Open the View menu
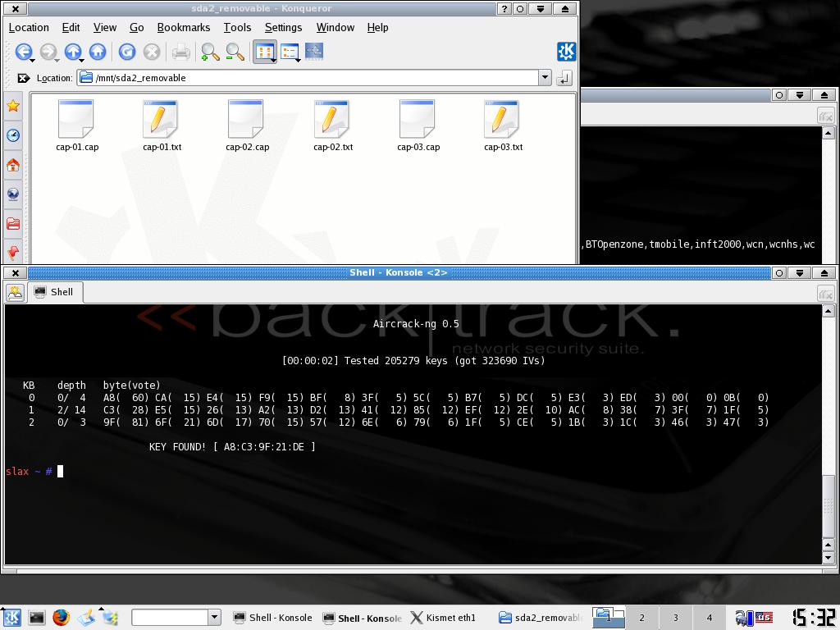Screen dimensions: 840x630 (x=104, y=27)
